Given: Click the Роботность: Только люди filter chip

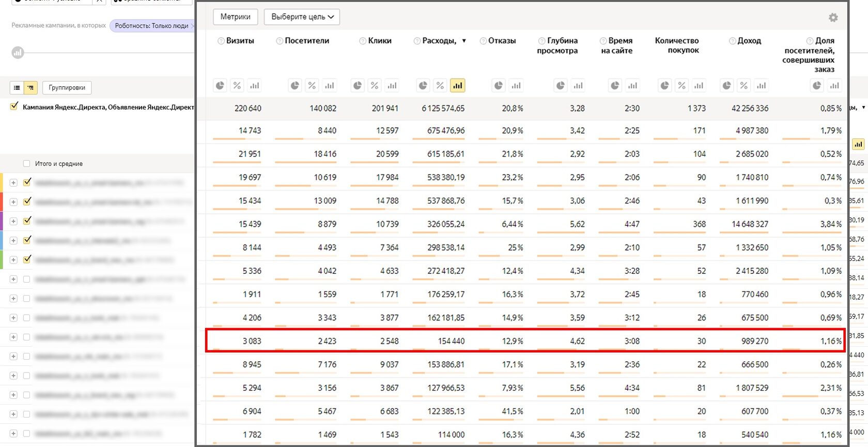Looking at the screenshot, I should point(151,25).
